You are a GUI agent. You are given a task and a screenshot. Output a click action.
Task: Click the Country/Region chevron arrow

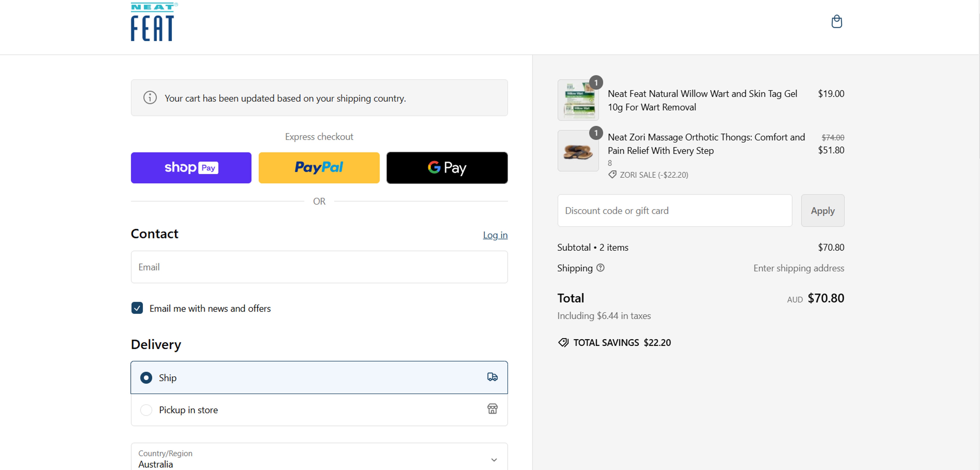tap(494, 460)
